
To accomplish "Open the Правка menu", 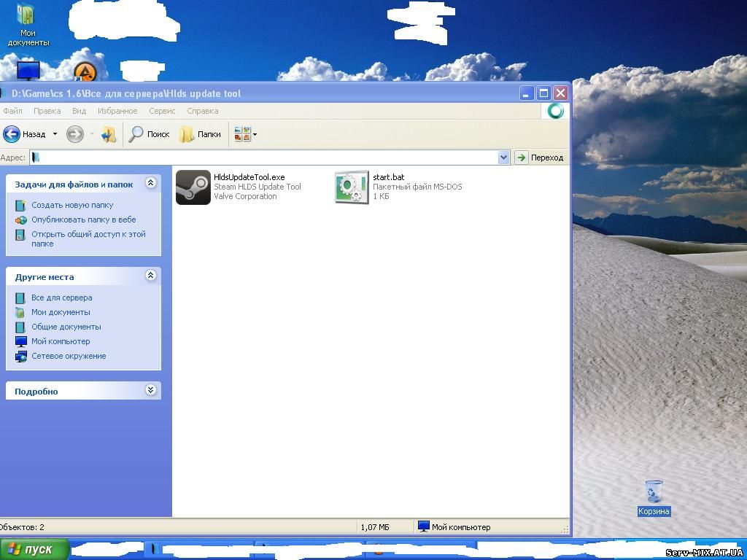I will click(x=47, y=111).
